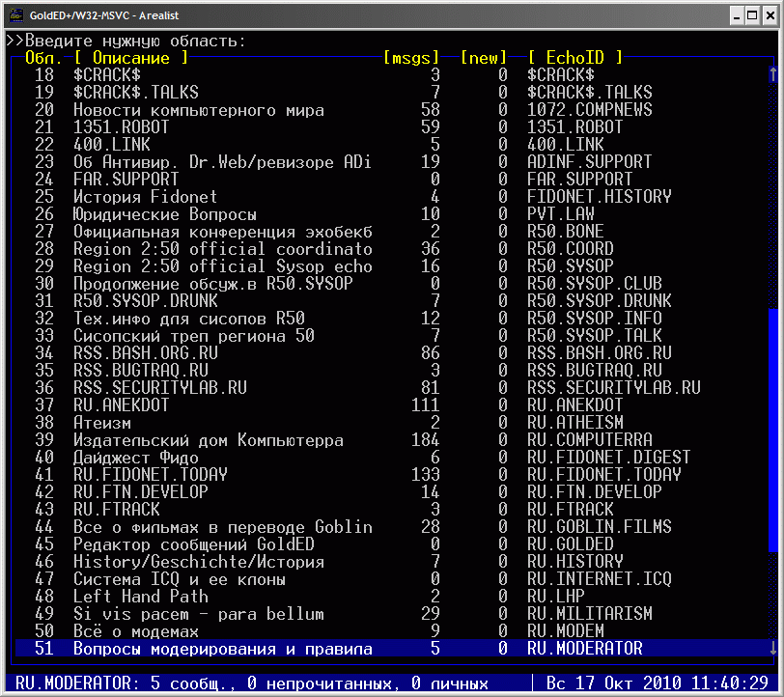Click the Описание column header
The width and height of the screenshot is (784, 697).
click(x=131, y=58)
